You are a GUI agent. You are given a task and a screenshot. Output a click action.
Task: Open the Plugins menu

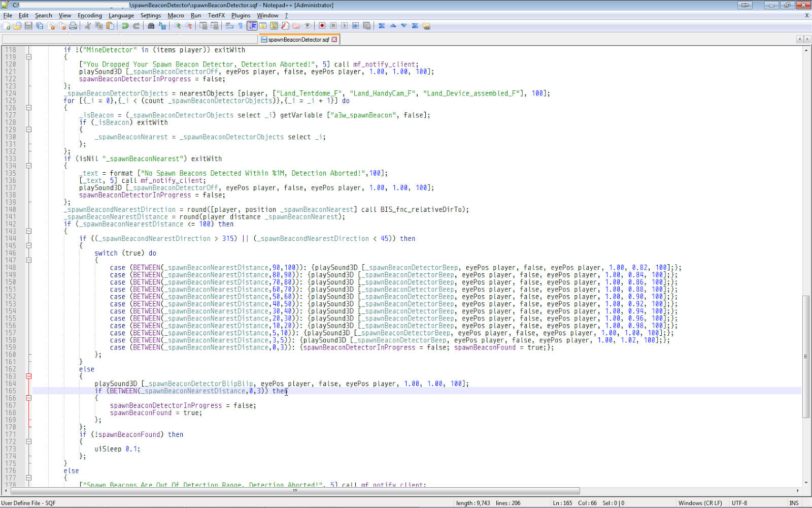[241, 16]
